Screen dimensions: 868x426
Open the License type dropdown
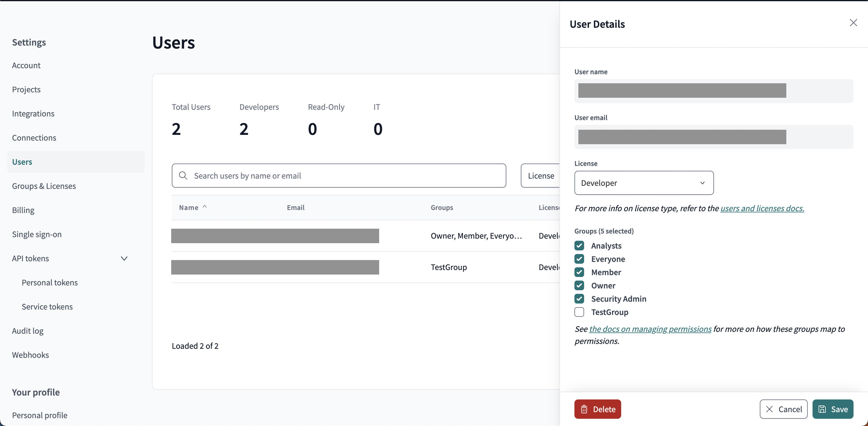tap(644, 182)
